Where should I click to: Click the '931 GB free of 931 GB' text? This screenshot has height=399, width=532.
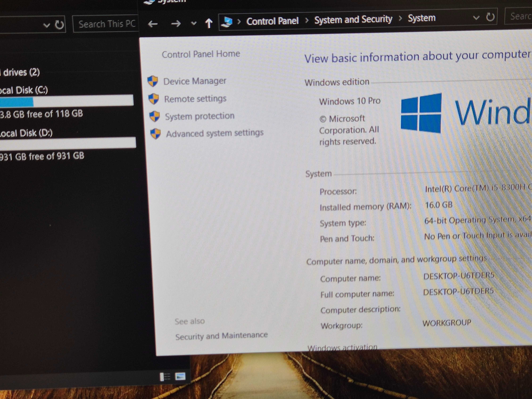pyautogui.click(x=42, y=156)
